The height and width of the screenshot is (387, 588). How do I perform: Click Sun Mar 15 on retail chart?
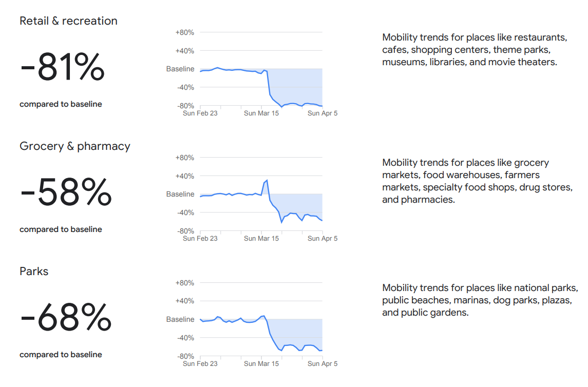tap(261, 113)
